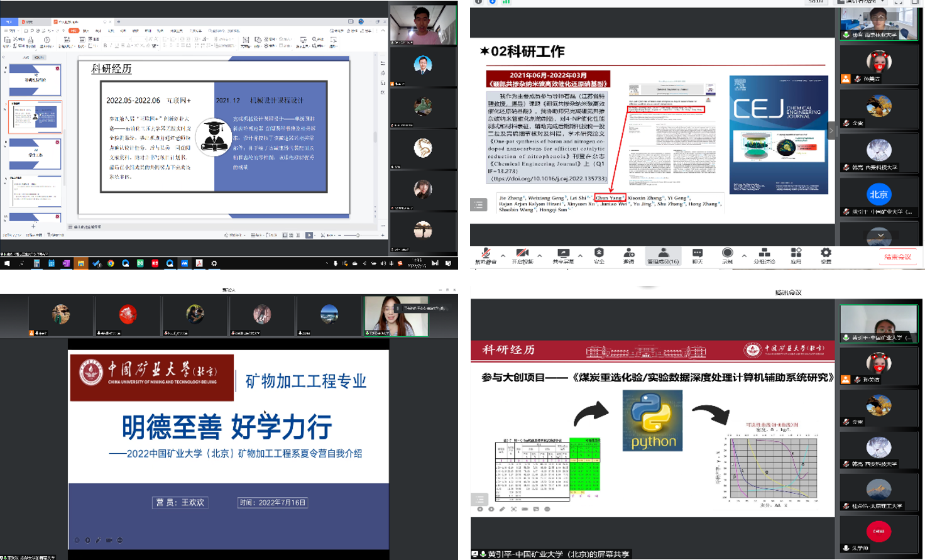Image resolution: width=925 pixels, height=560 pixels.
Task: Click the invite participants icon
Action: pyautogui.click(x=628, y=254)
